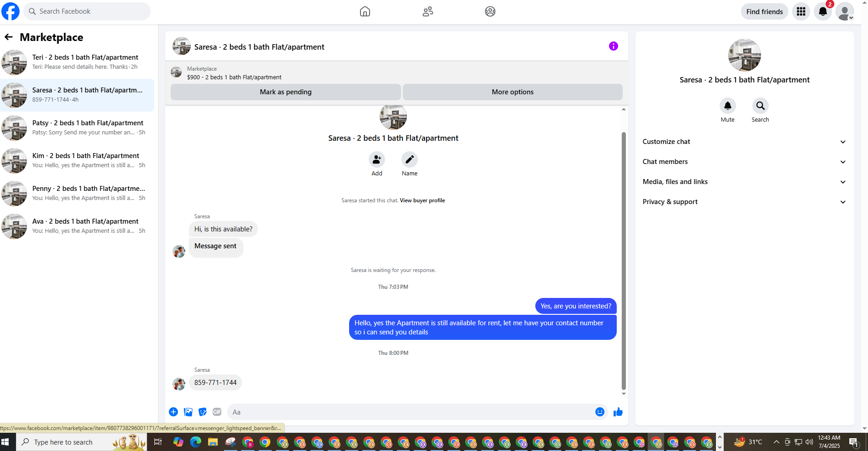Click chat scrollbar up arrow

tap(624, 109)
